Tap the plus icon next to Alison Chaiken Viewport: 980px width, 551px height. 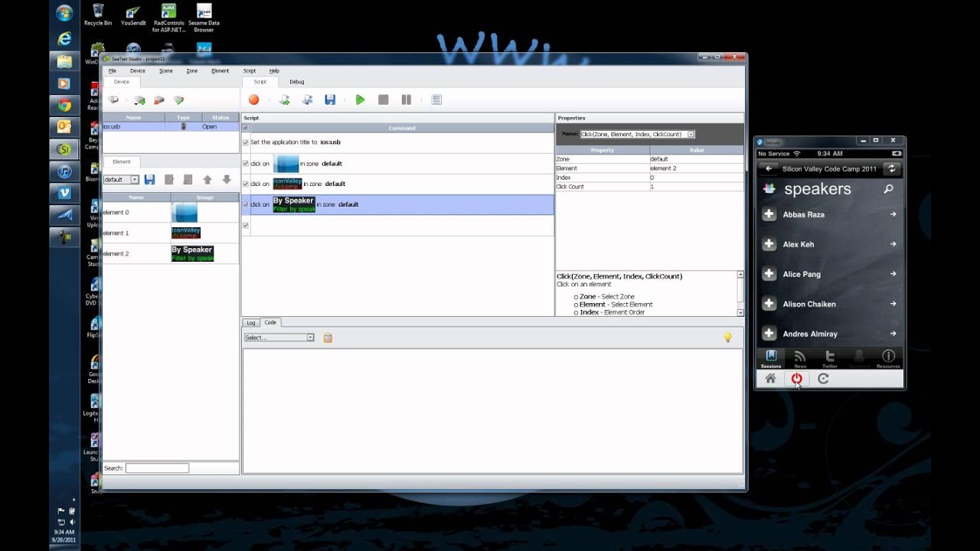[769, 304]
